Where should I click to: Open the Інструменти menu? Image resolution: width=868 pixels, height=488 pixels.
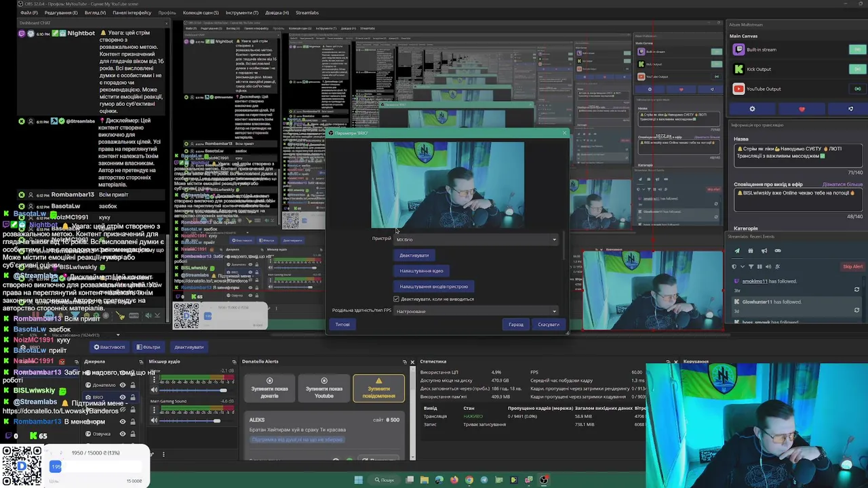242,13
